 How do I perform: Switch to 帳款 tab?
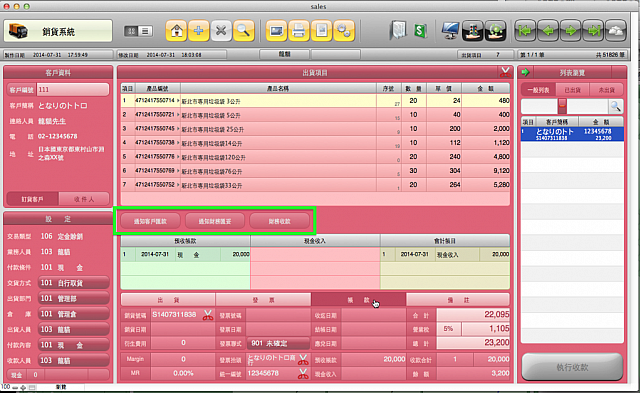[x=358, y=300]
